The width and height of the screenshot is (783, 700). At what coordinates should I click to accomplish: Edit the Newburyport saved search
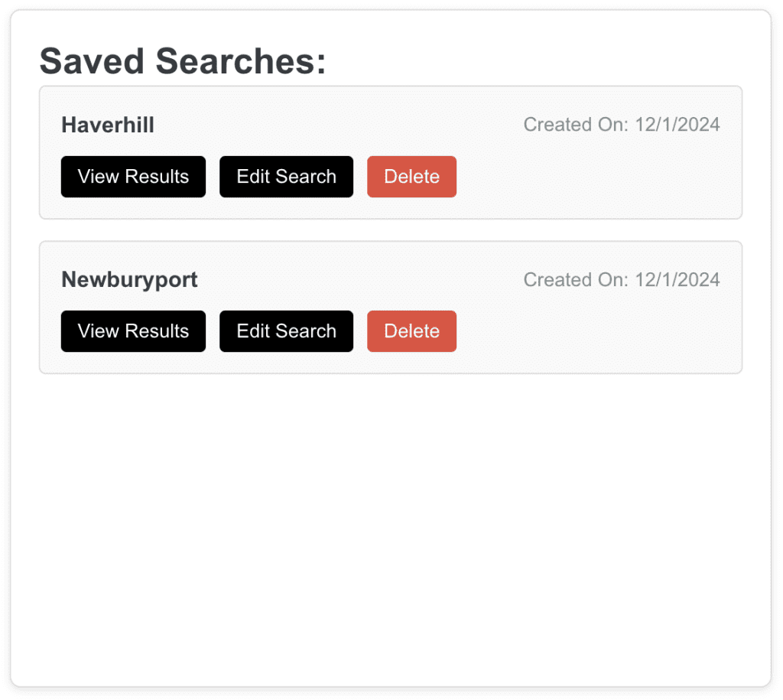[x=286, y=331]
